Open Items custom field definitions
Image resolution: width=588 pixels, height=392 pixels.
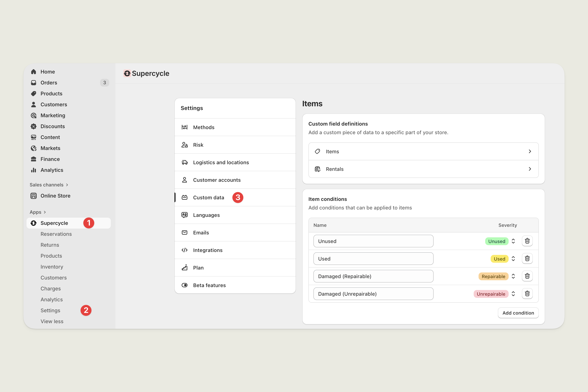point(423,152)
